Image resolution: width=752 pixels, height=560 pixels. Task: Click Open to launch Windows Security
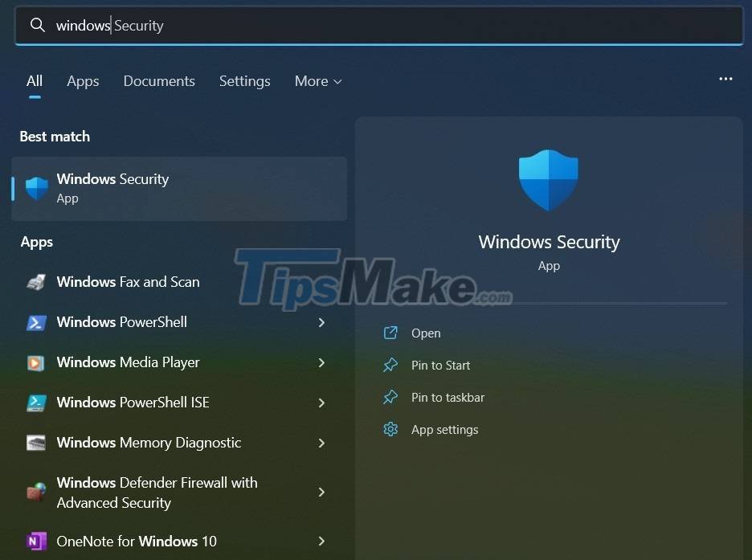426,333
